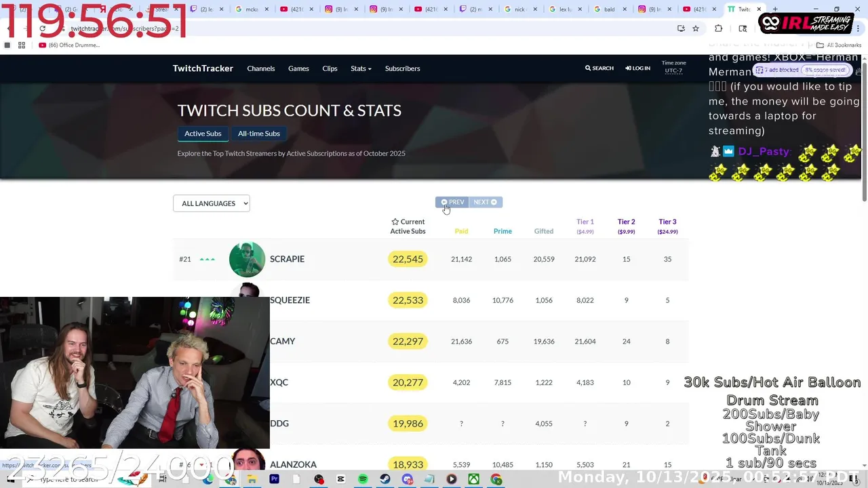Open File Explorer from the taskbar
This screenshot has width=868, height=488.
(252, 479)
